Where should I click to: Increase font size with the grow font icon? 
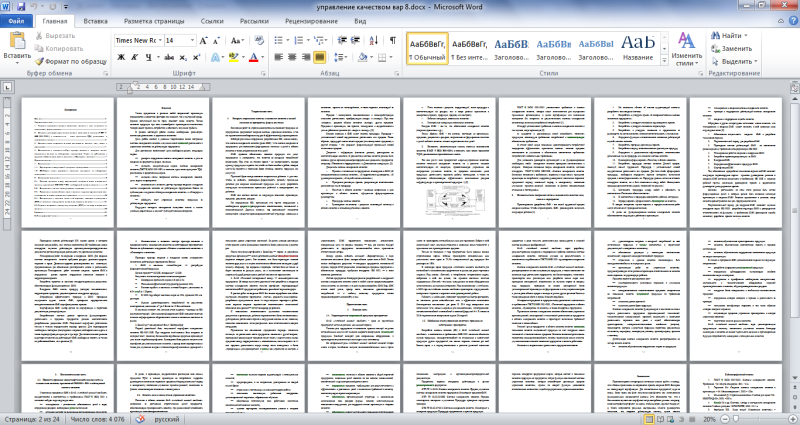204,40
